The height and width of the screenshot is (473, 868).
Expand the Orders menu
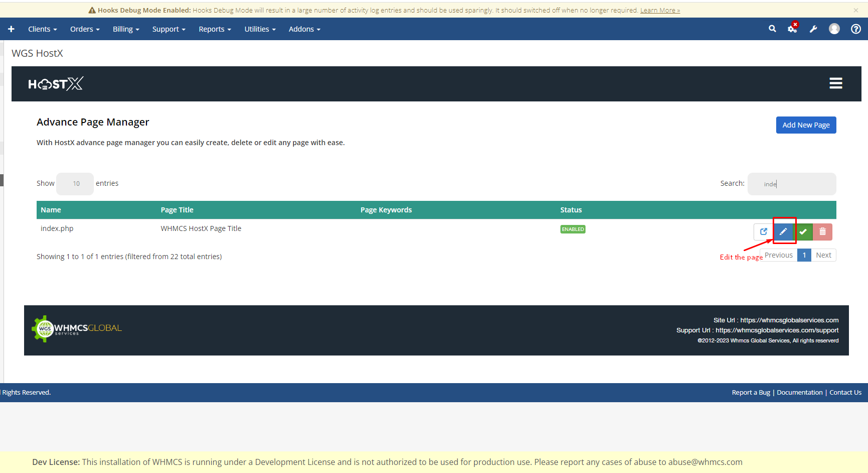[85, 29]
